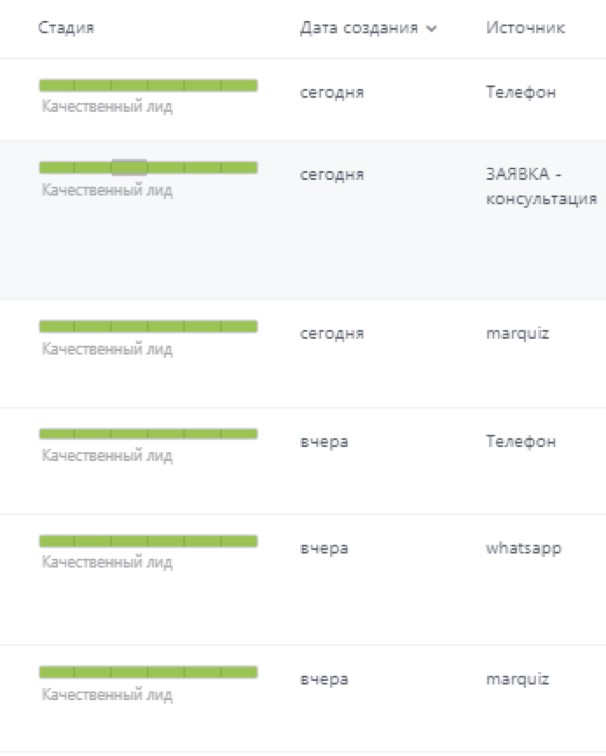Click the Источник column header
The image size is (606, 756).
click(x=525, y=27)
